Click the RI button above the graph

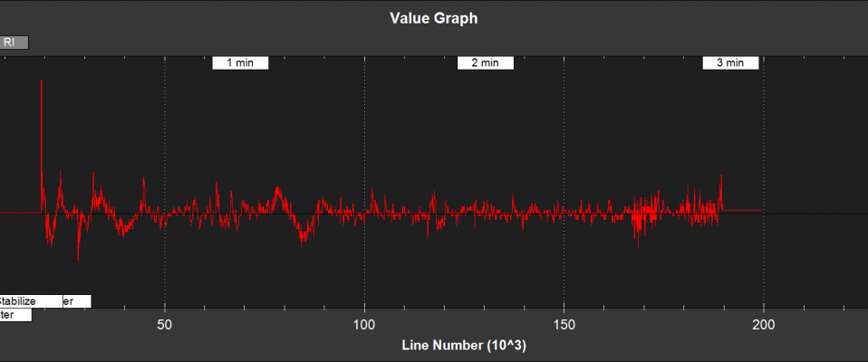[x=14, y=42]
